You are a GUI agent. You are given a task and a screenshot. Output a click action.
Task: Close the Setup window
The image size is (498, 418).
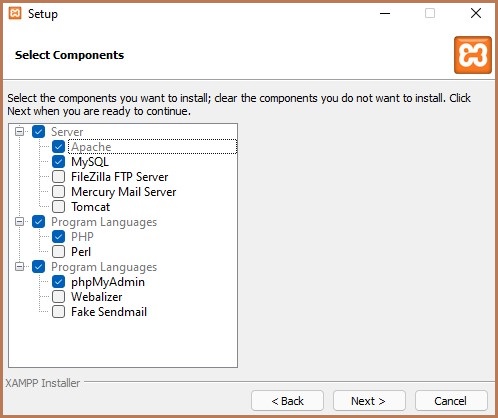476,13
